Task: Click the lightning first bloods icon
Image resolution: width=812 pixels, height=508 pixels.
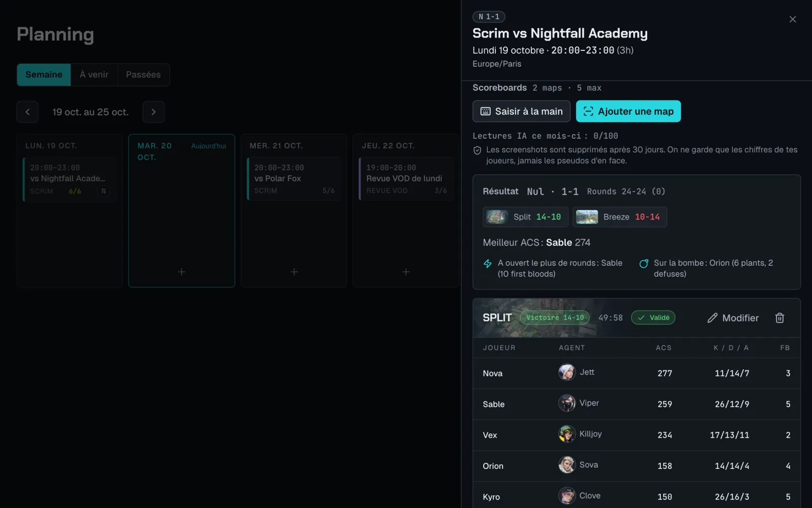Action: [488, 264]
